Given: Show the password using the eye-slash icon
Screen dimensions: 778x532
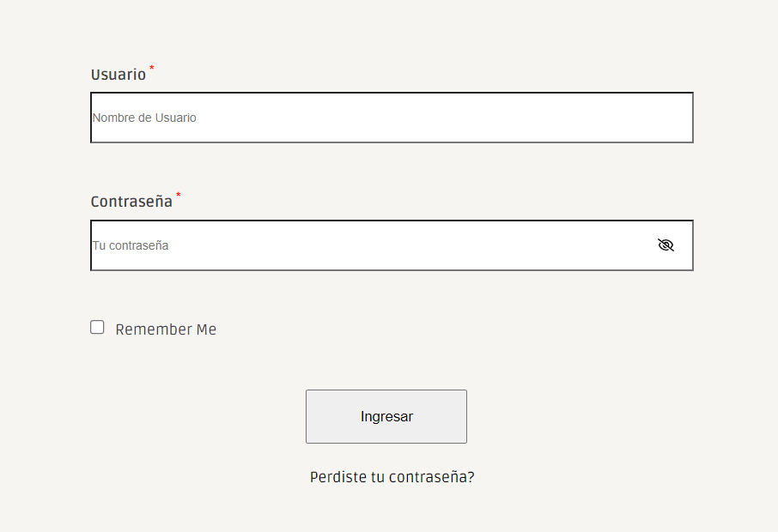Looking at the screenshot, I should 666,245.
